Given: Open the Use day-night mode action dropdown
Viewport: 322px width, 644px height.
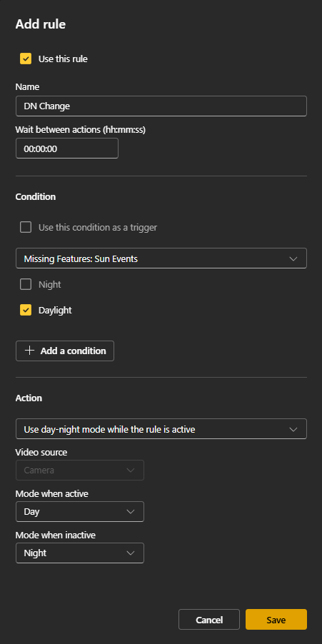Looking at the screenshot, I should click(161, 429).
